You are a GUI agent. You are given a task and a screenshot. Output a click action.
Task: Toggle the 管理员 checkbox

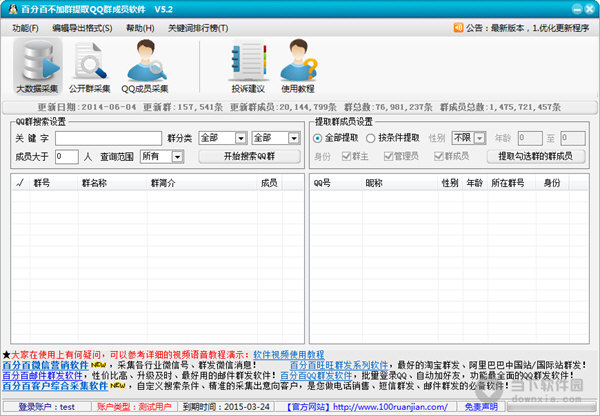[388, 156]
